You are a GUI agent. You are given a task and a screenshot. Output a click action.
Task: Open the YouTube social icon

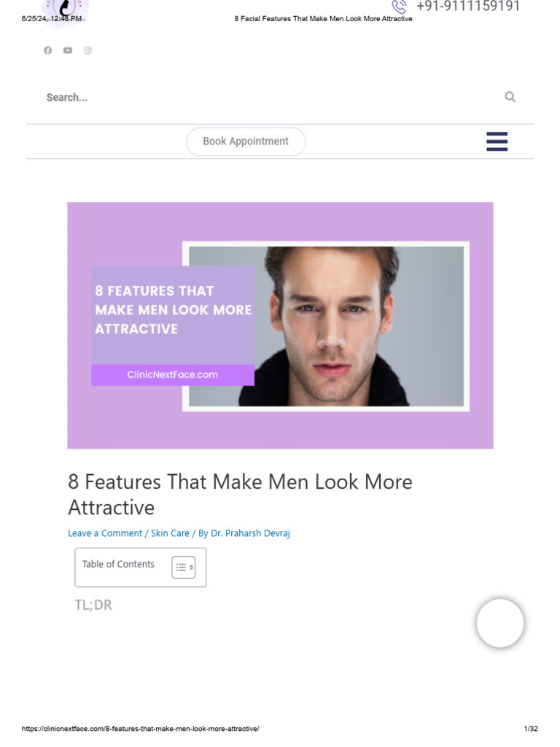[68, 50]
